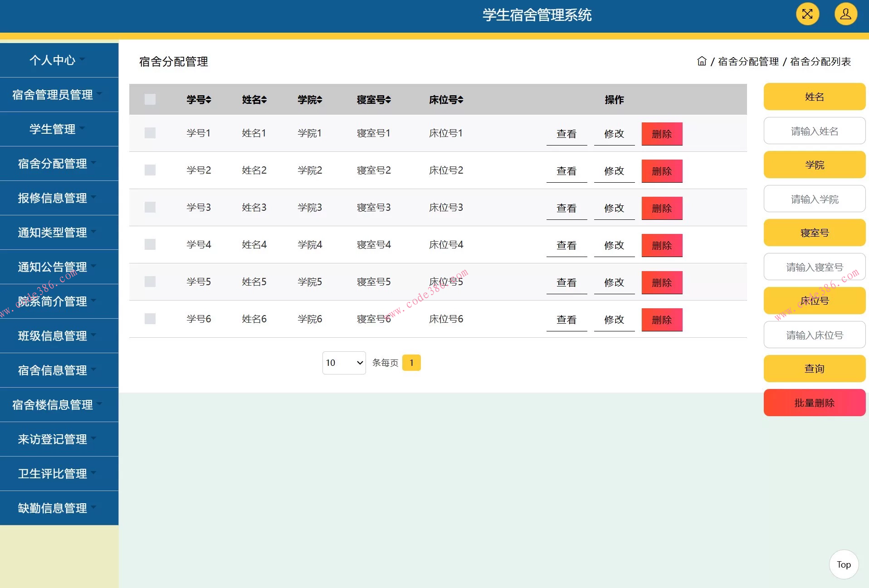Check the checkbox for row 学号3

(x=150, y=207)
